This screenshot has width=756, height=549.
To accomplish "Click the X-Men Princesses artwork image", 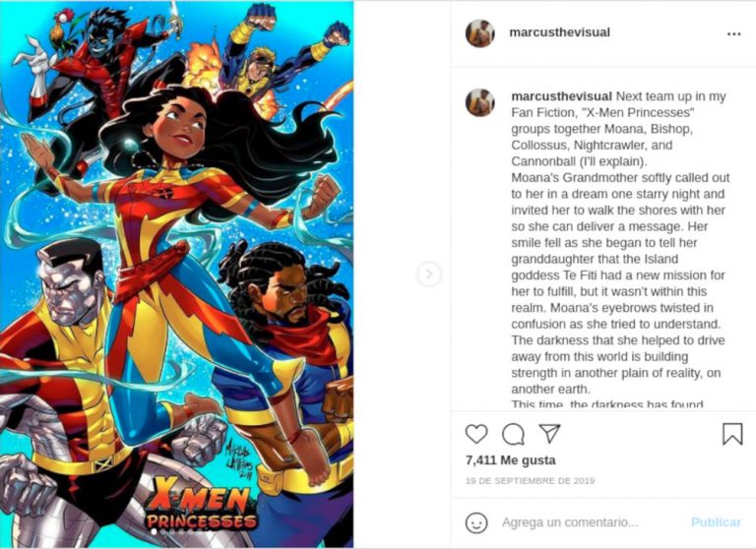I will [176, 274].
